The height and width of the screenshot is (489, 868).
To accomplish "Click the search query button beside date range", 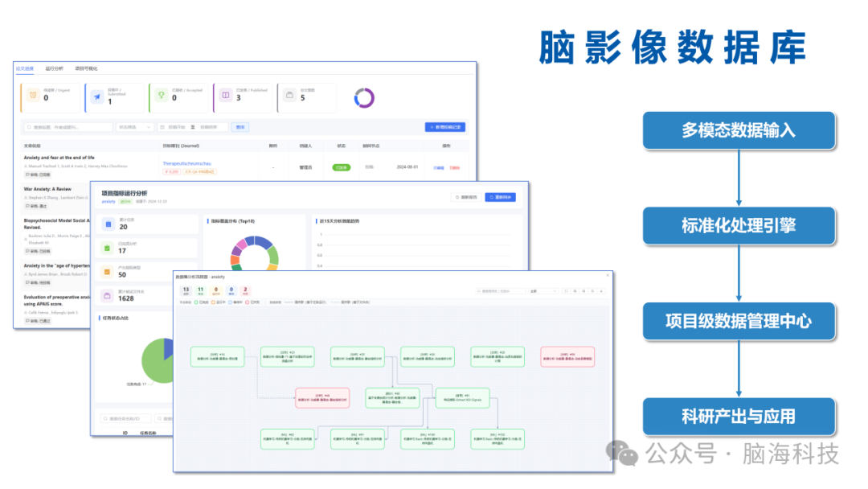I will point(240,127).
